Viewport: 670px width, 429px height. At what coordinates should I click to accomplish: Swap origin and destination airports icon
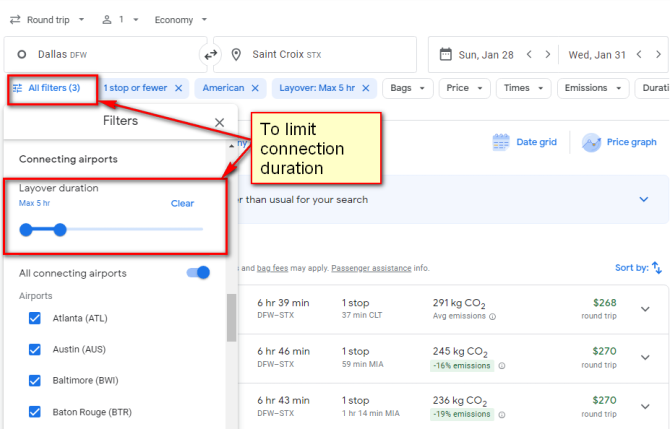(x=210, y=55)
